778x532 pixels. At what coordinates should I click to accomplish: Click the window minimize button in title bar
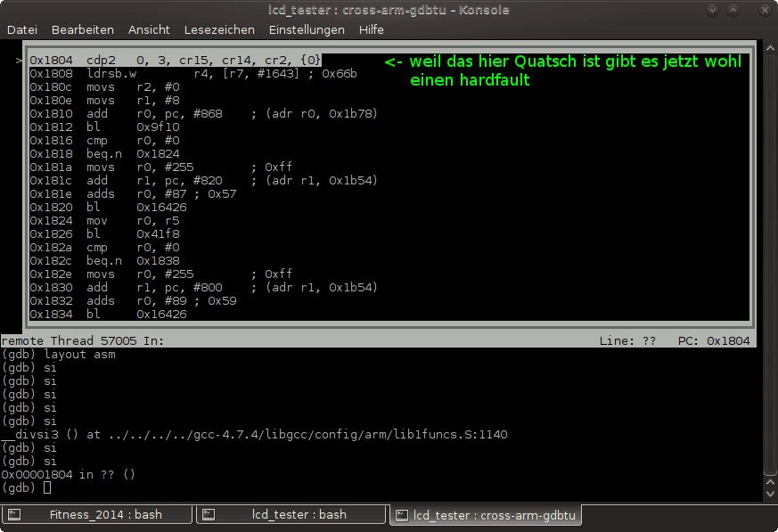point(713,10)
